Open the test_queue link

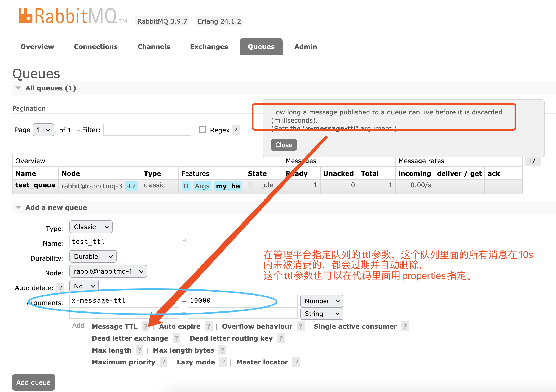click(36, 185)
